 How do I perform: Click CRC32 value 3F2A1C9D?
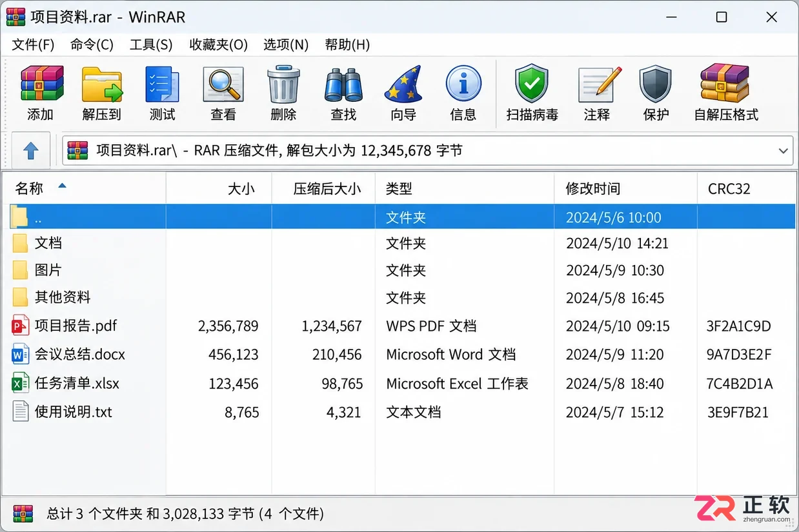(738, 326)
